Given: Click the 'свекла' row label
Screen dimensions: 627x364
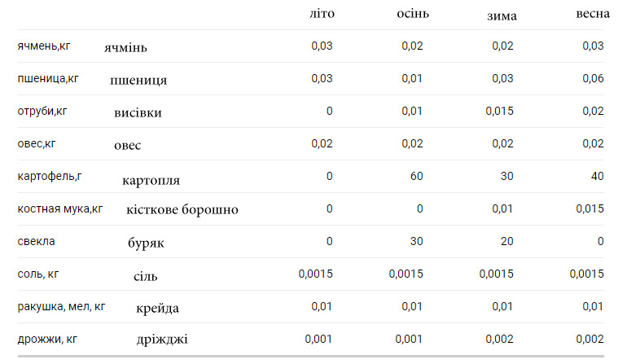Looking at the screenshot, I should tap(36, 241).
